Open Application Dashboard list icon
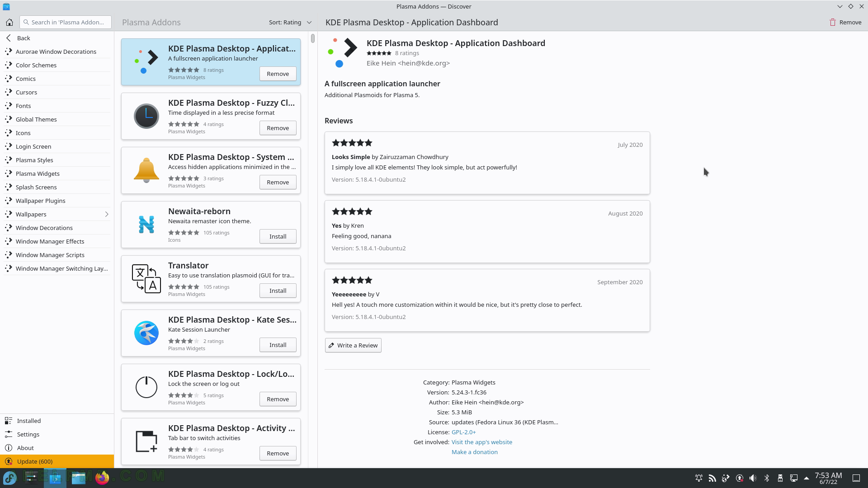Screen dimensions: 868x488 (146, 62)
